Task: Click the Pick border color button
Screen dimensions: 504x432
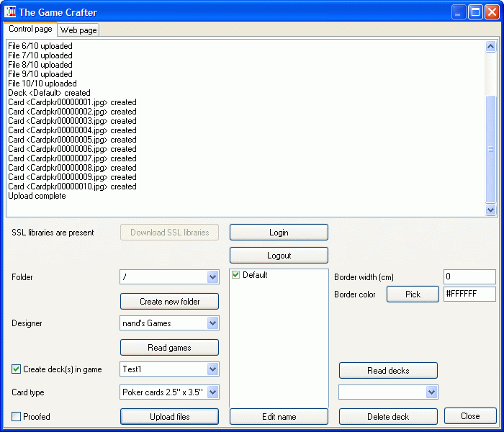Action: [x=413, y=294]
